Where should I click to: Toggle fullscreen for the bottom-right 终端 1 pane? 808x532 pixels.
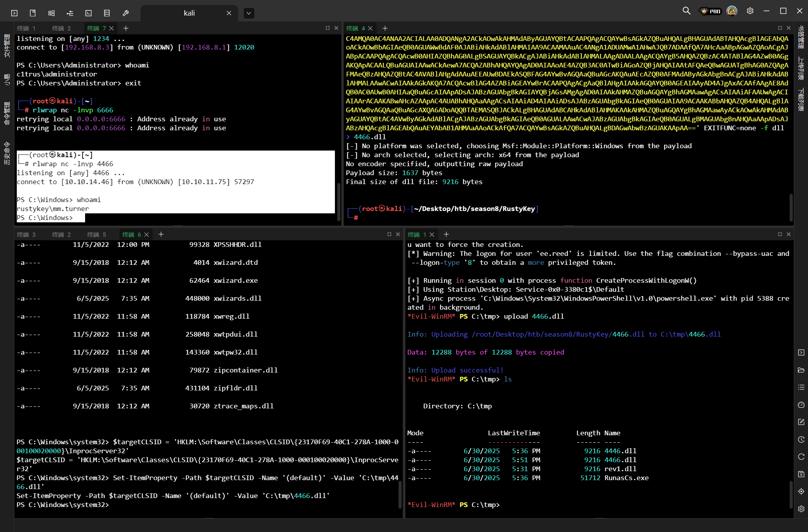780,234
